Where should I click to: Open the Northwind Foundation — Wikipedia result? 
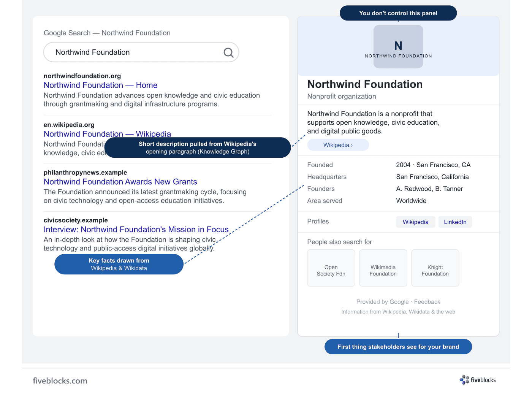click(107, 134)
